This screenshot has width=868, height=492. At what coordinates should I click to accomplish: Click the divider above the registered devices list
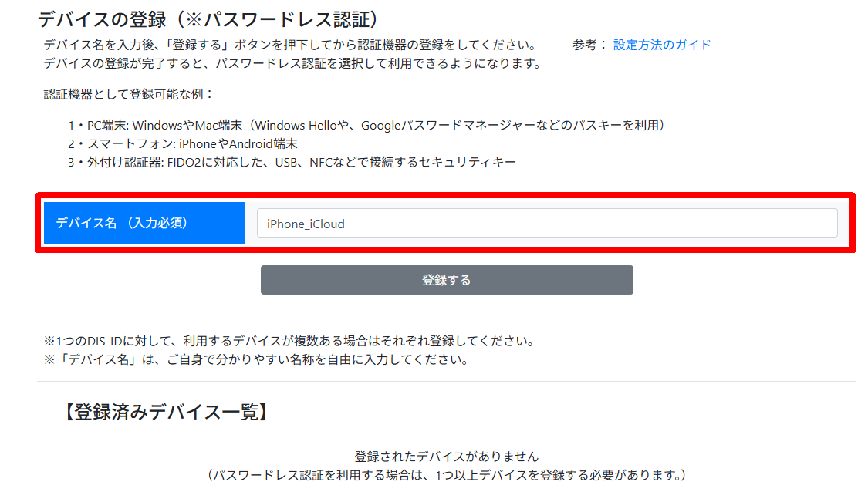[446, 381]
